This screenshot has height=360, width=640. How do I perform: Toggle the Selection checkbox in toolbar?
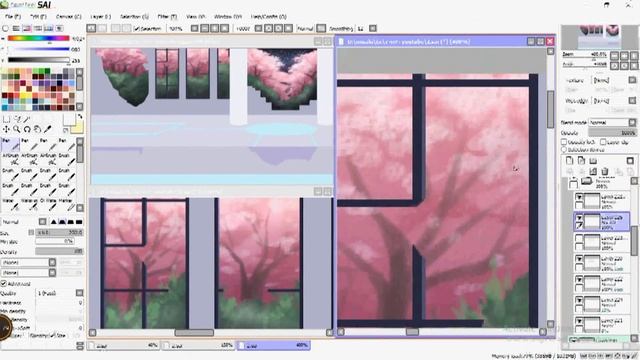click(137, 29)
